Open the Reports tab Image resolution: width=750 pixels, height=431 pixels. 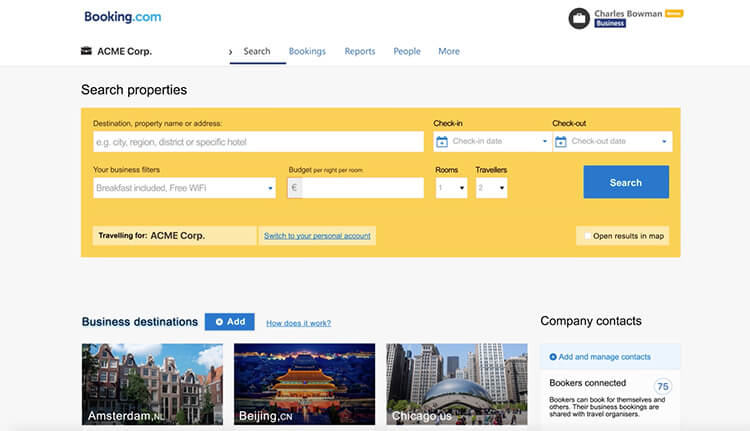coord(360,51)
